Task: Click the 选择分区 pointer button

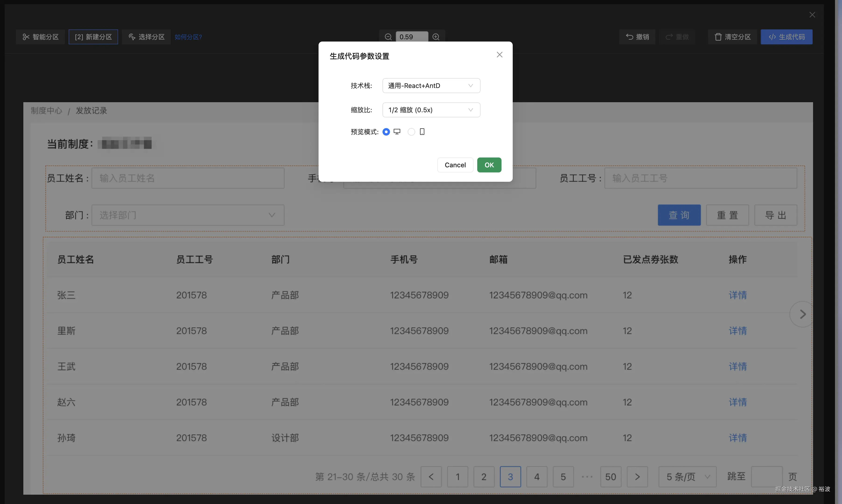Action: point(146,37)
